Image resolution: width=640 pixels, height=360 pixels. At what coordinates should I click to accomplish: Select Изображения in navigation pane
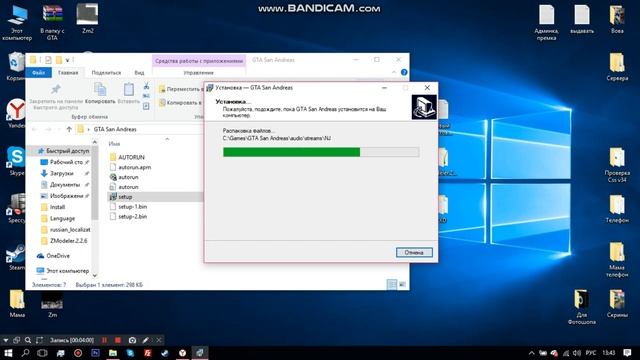click(x=63, y=196)
